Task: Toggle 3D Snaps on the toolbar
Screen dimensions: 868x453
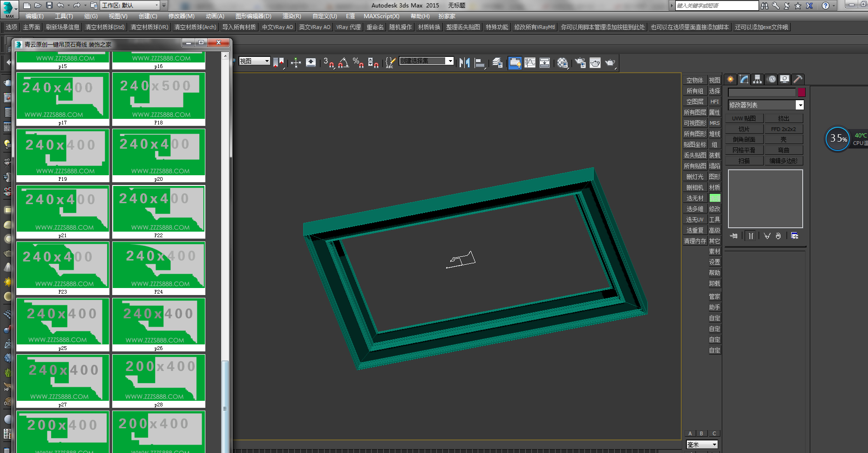Action: [329, 62]
